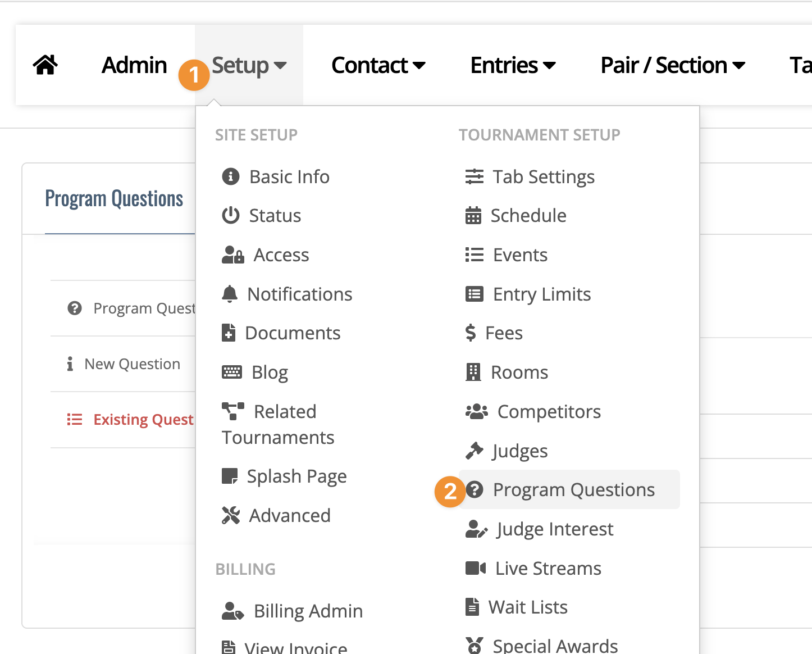
Task: Click the Status power icon
Action: pyautogui.click(x=231, y=215)
